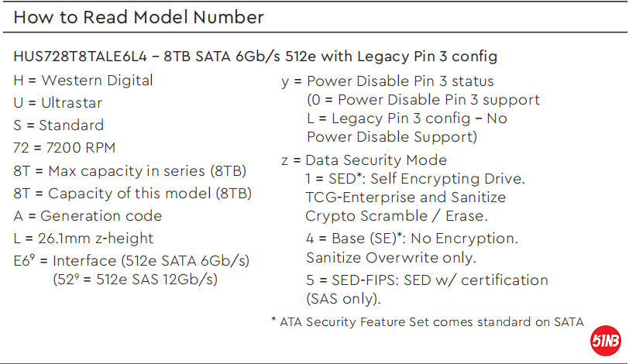Click "8T = Capacity of this model" line
This screenshot has width=629, height=364.
pyautogui.click(x=132, y=193)
